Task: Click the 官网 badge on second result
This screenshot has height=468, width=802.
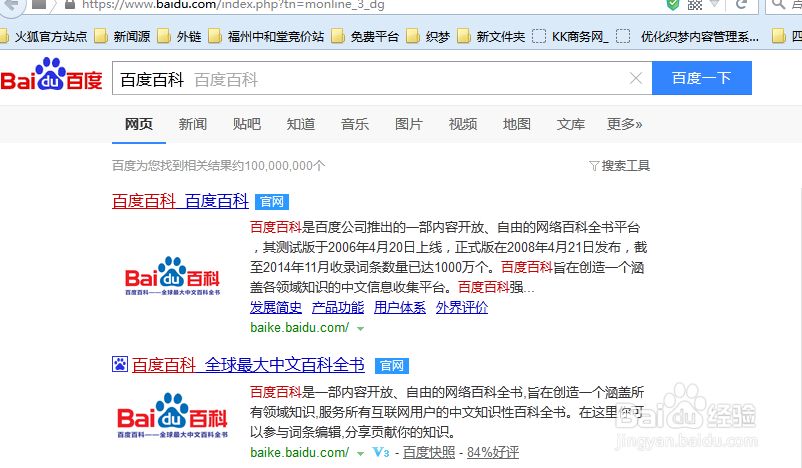Action: [392, 366]
